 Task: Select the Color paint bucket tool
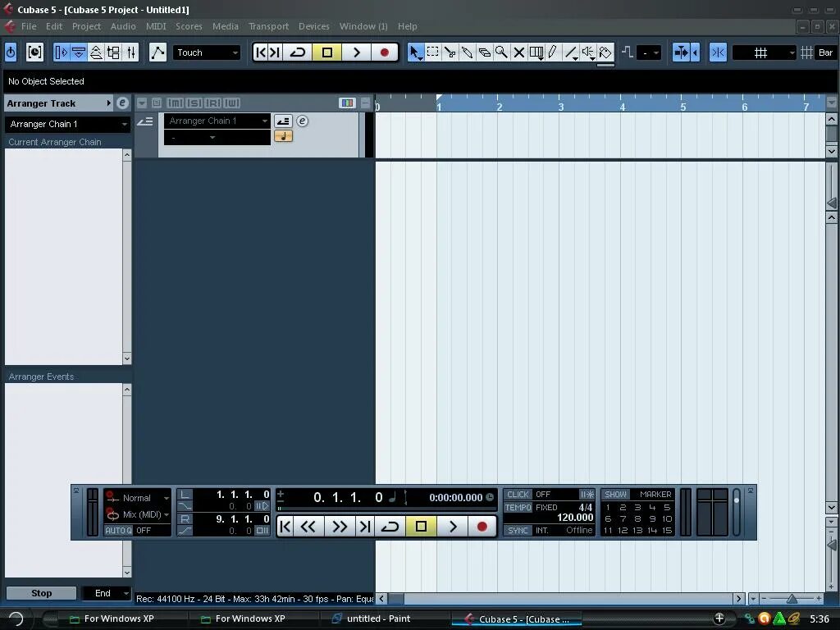(605, 52)
